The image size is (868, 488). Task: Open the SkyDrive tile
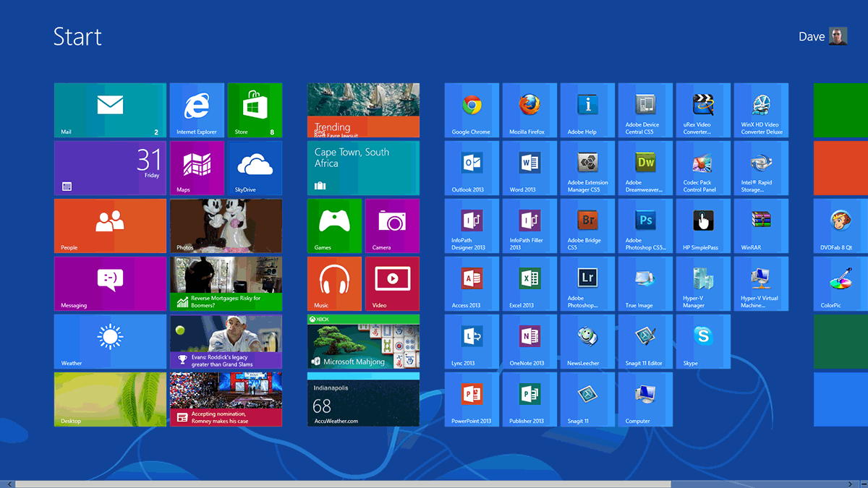pos(255,168)
